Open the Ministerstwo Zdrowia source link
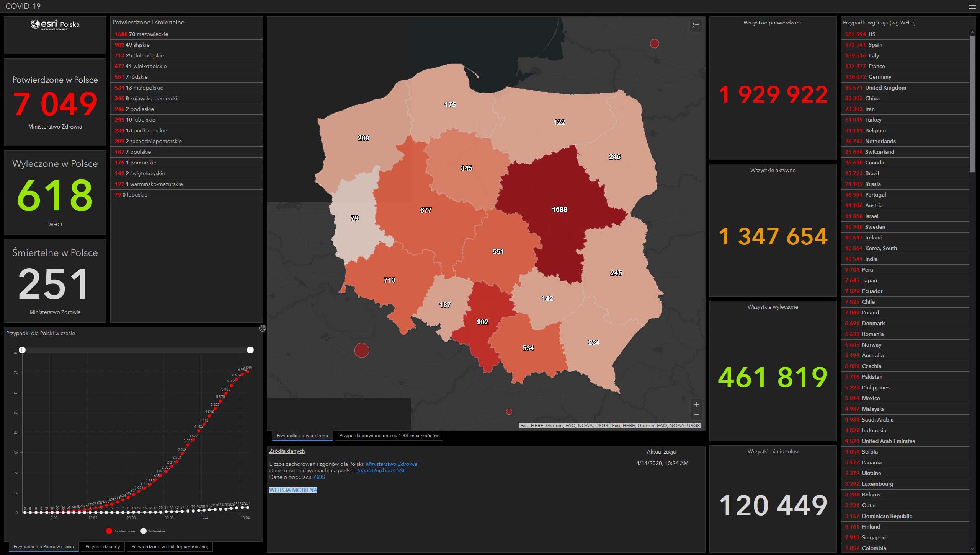Viewport: 980px width, 555px height. [x=391, y=464]
